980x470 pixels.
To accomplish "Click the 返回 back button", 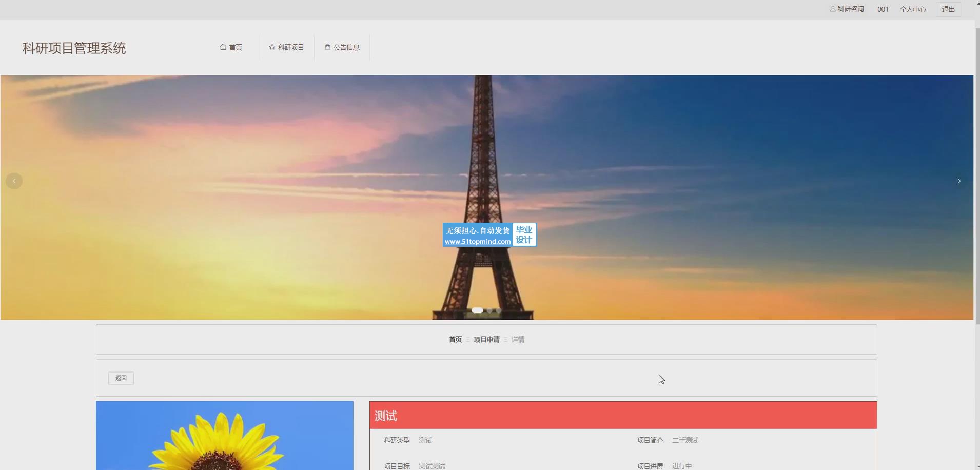I will [121, 378].
